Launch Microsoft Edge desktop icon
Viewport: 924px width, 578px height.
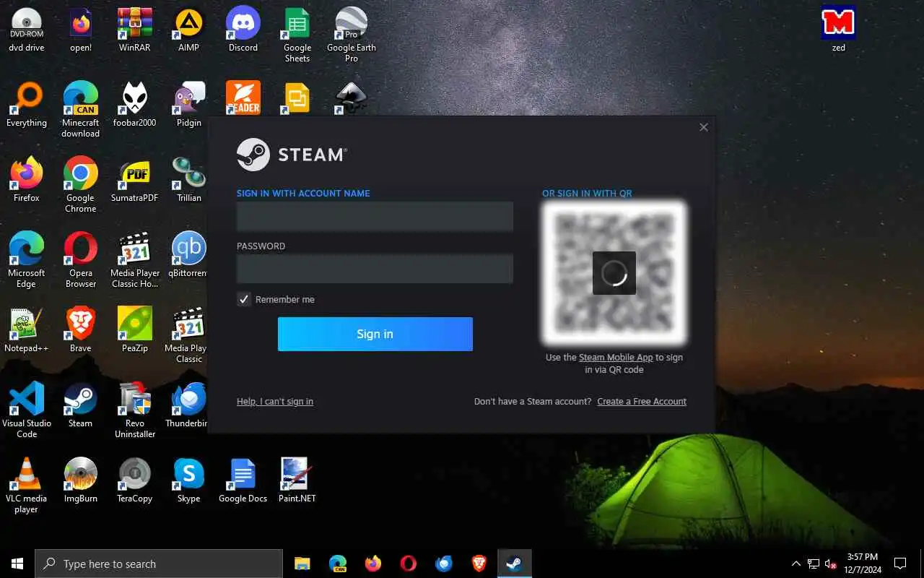tap(27, 260)
